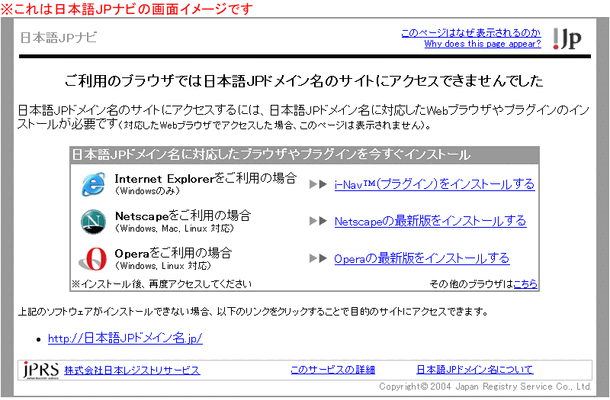Click the double arrow beside the i-Nav link

tap(318, 184)
